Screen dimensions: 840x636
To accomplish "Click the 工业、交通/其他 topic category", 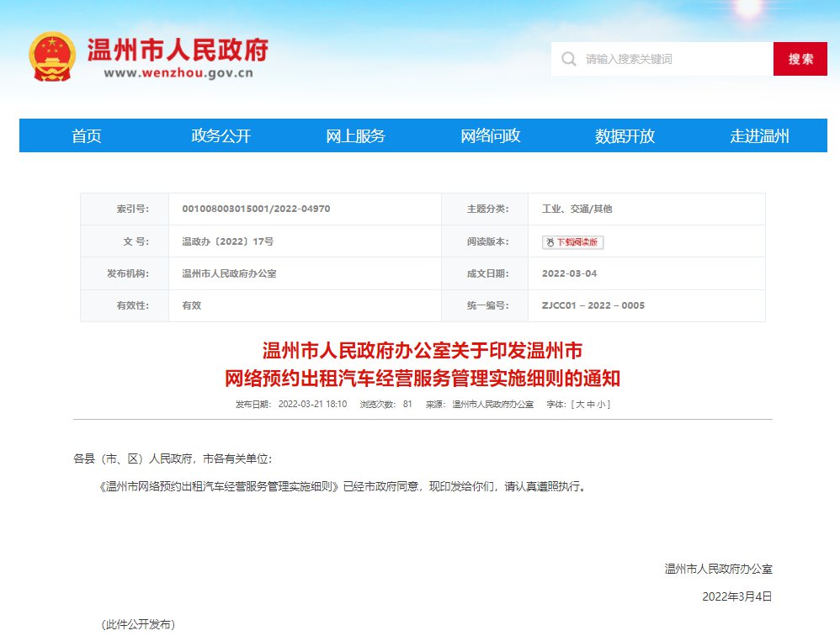I will (x=577, y=209).
